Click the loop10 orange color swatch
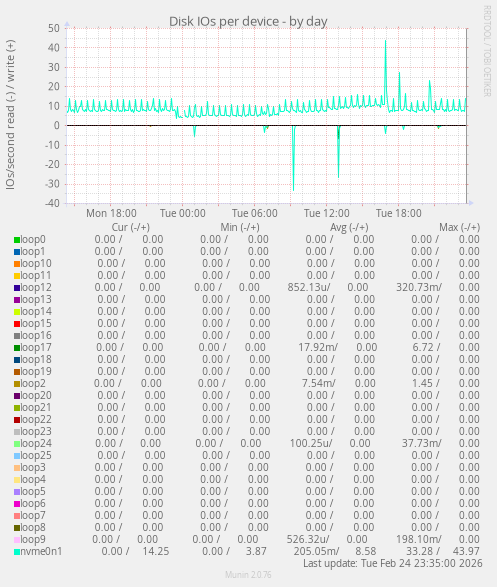The image size is (497, 587). (17, 264)
